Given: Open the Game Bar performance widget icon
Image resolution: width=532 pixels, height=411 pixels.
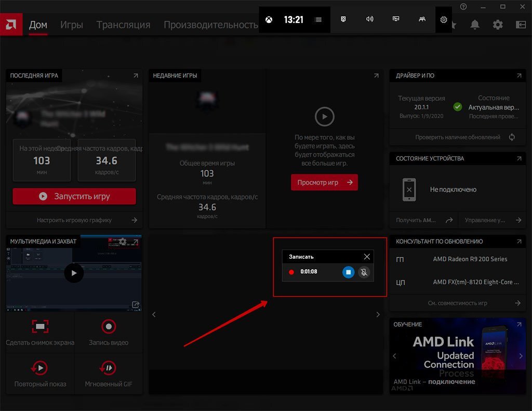Looking at the screenshot, I should click(395, 19).
